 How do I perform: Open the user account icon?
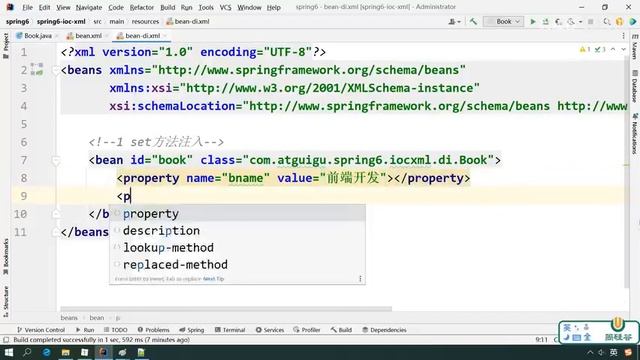454,22
